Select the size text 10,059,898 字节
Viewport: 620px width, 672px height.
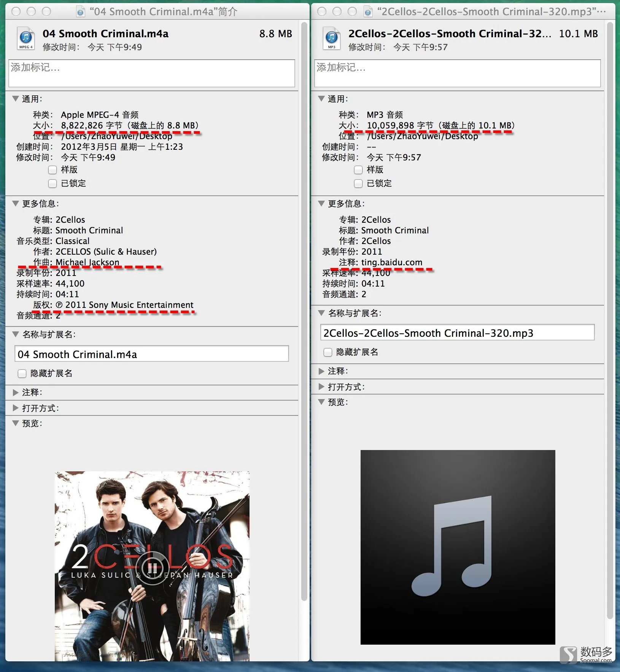(400, 125)
